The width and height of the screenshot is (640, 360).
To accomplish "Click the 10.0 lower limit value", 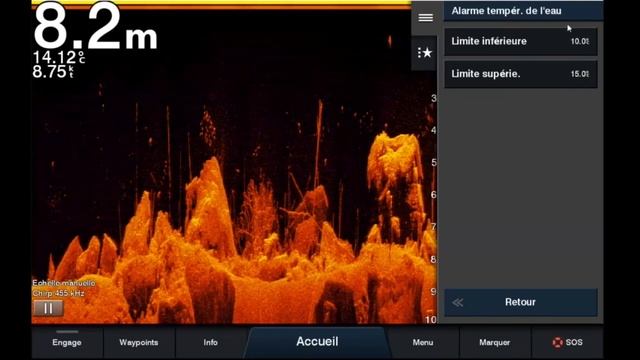I will tap(580, 41).
